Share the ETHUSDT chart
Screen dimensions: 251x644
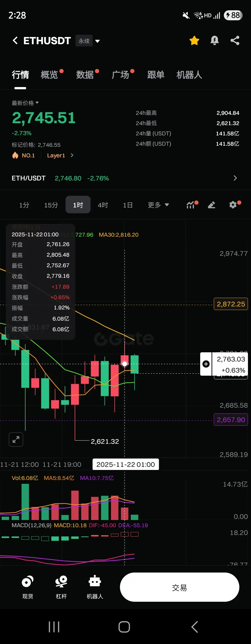(235, 41)
